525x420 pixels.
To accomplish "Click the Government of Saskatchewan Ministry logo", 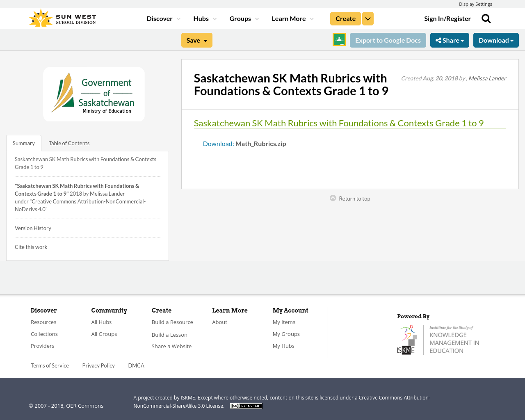I will point(94,94).
